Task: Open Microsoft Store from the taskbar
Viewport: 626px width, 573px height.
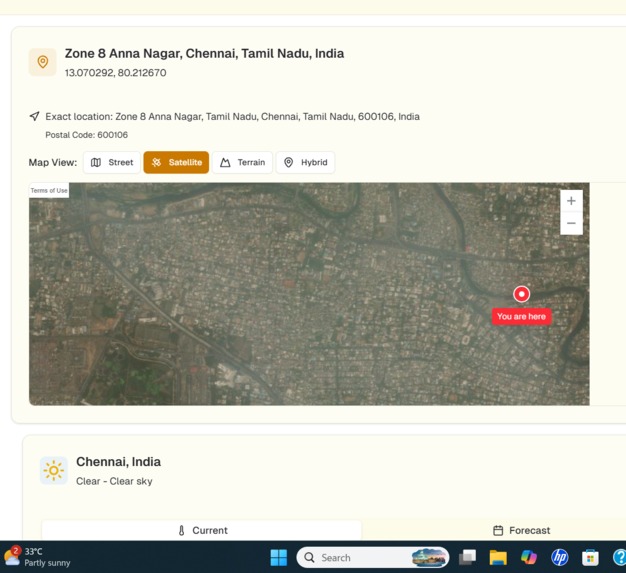Action: click(x=590, y=557)
